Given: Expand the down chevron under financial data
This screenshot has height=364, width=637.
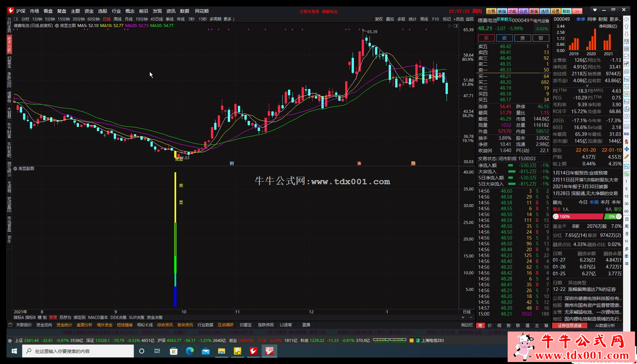Looking at the screenshot, I should pyautogui.click(x=587, y=86).
